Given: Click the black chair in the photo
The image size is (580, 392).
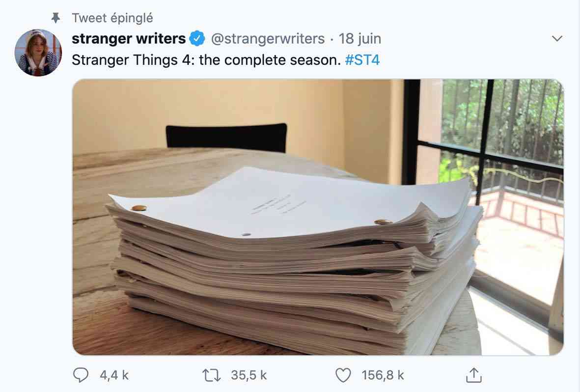Looking at the screenshot, I should 226,138.
